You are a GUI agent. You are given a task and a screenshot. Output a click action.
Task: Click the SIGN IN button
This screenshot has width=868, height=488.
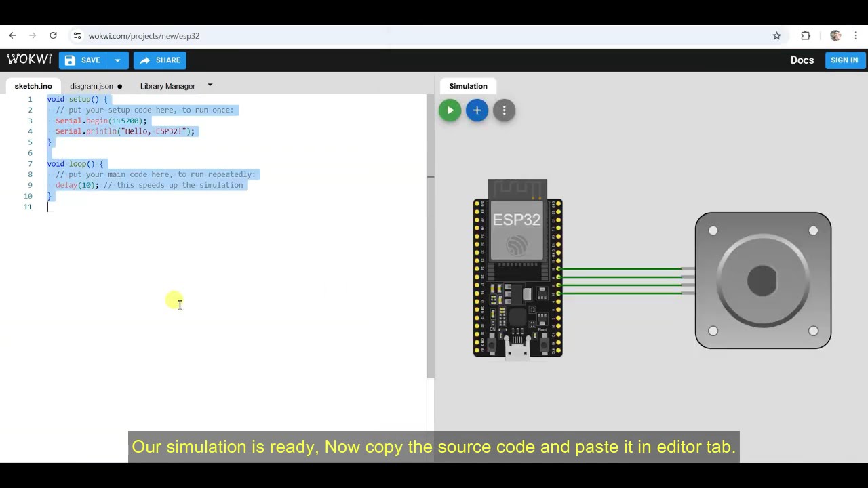coord(844,60)
